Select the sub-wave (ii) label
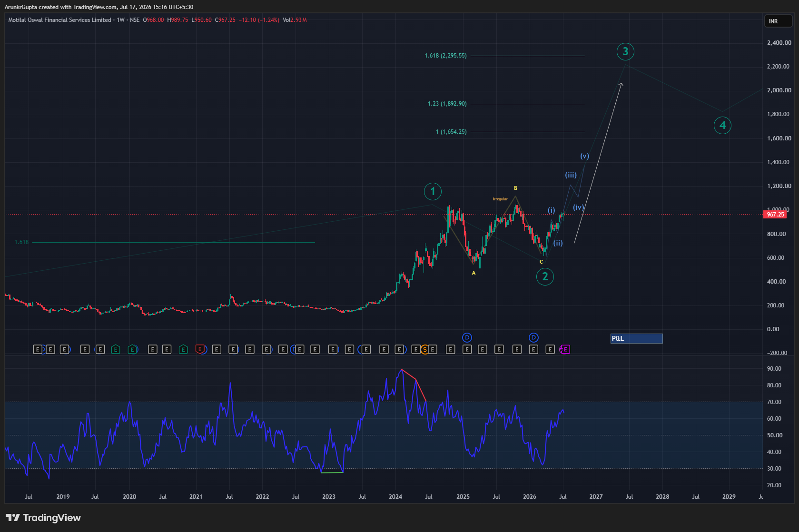 point(558,243)
